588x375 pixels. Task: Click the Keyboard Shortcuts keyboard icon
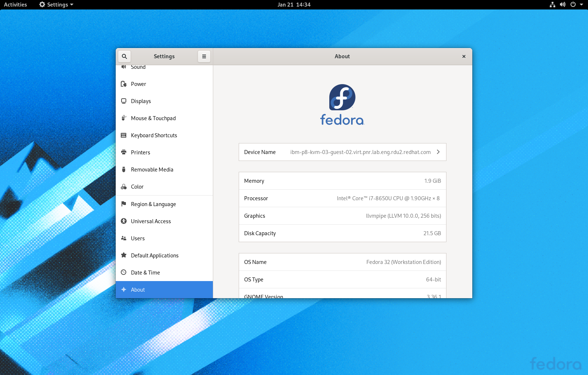coord(124,135)
